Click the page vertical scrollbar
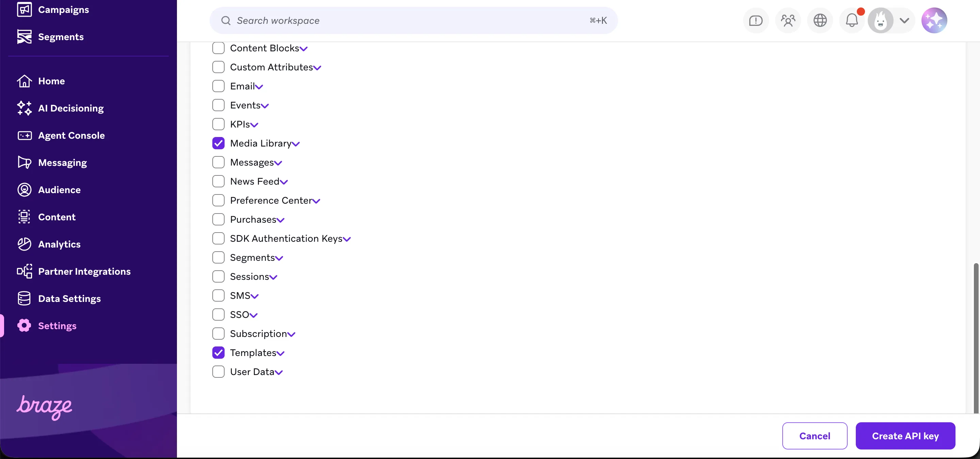The width and height of the screenshot is (980, 459). pos(976,338)
